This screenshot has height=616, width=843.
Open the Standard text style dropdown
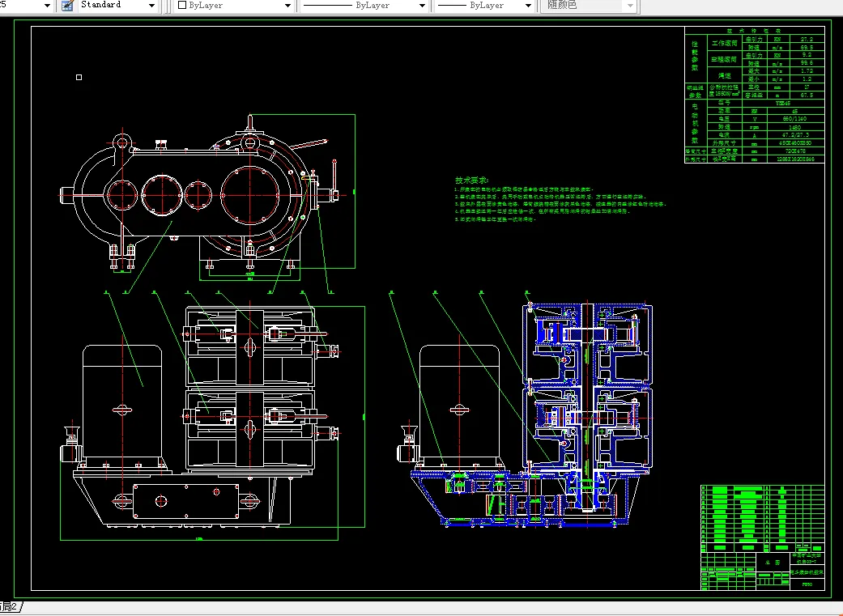(x=151, y=6)
